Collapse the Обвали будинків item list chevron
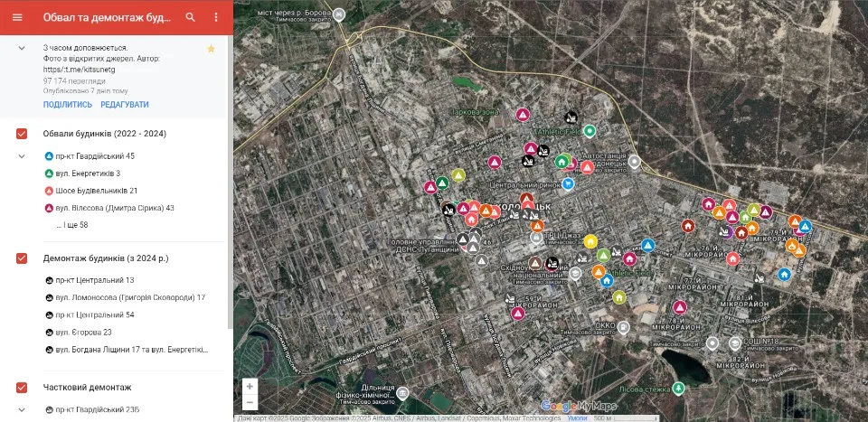The image size is (868, 422). click(22, 156)
